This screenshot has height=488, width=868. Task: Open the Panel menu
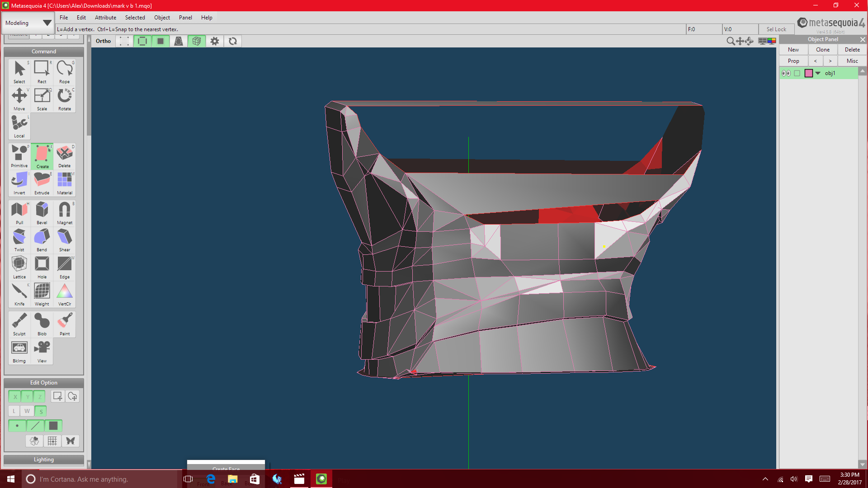point(185,18)
